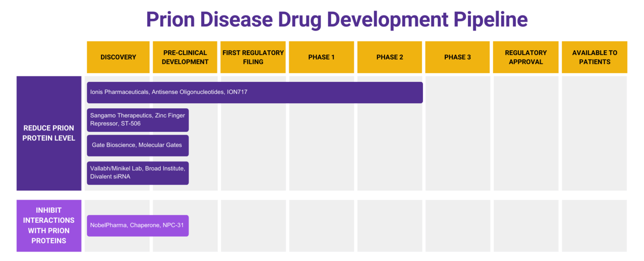Image resolution: width=644 pixels, height=261 pixels.
Task: Select the Pre-Clinical Development stage header
Action: click(185, 57)
